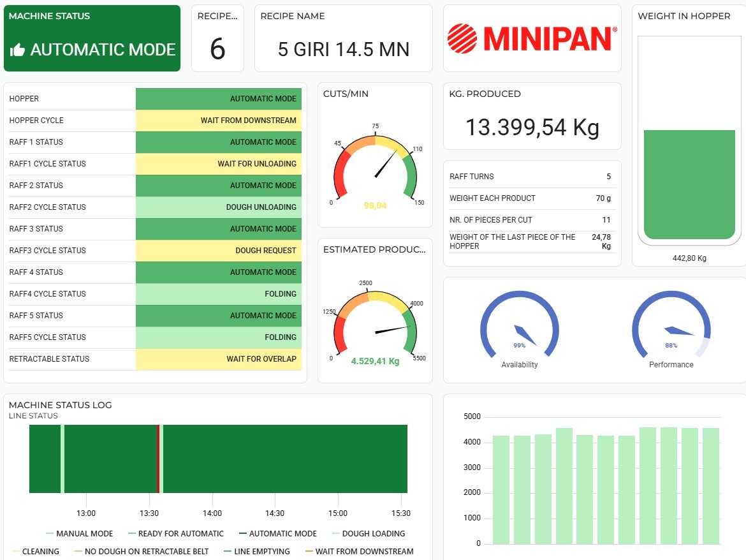Click the recipe name 5 GIRI 14.5 MN

click(342, 50)
